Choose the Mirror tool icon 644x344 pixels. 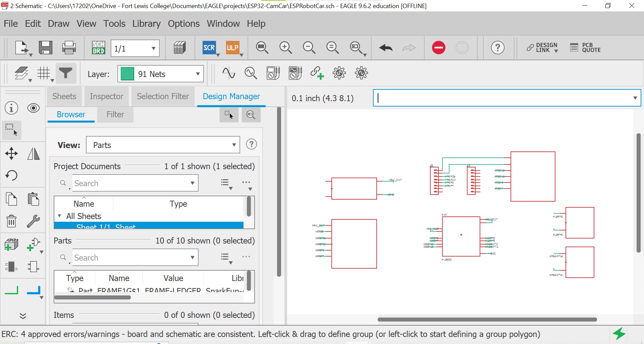33,154
